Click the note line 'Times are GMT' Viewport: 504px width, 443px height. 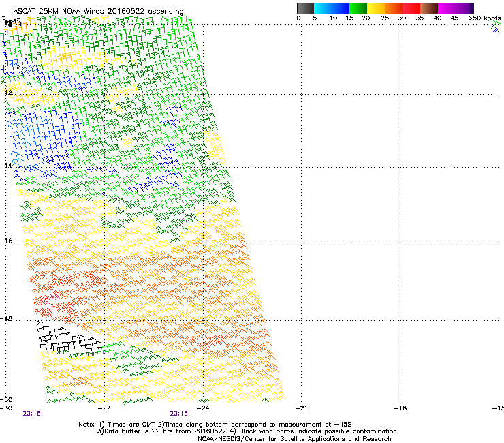click(131, 425)
